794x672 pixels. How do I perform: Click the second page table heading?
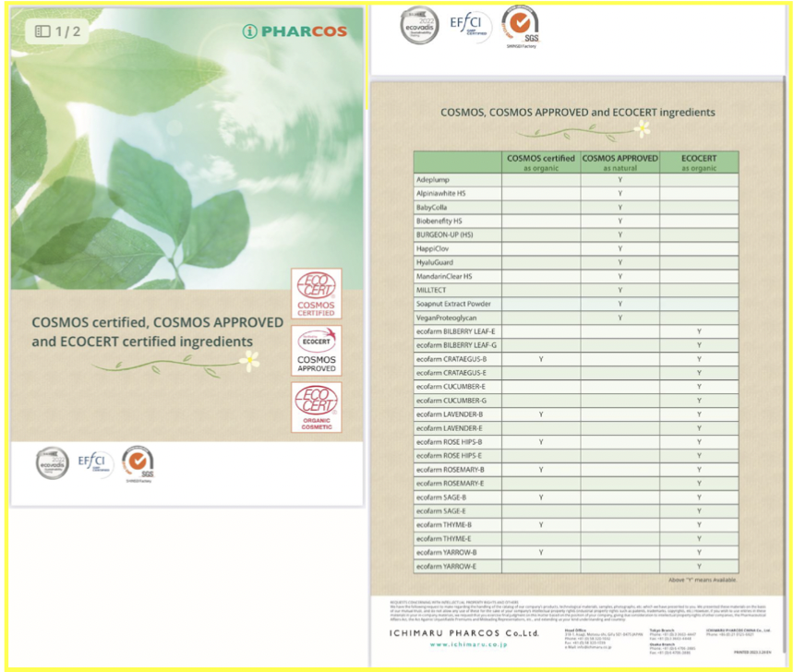[x=577, y=112]
